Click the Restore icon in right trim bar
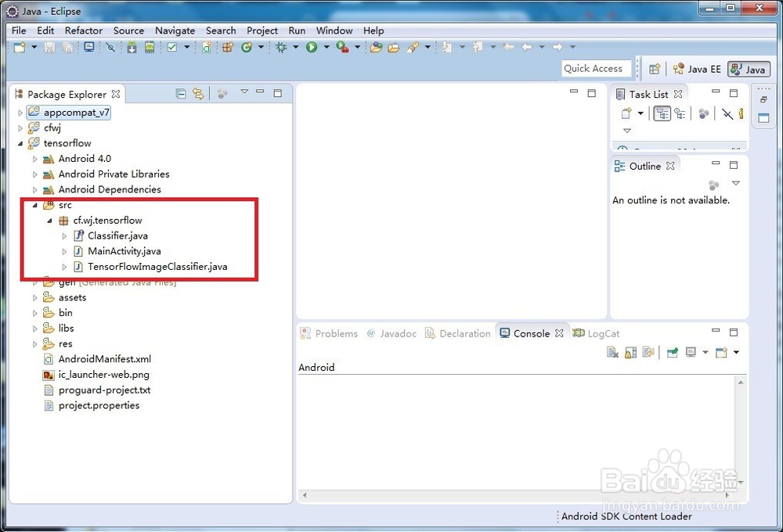The width and height of the screenshot is (783, 532). point(763,99)
